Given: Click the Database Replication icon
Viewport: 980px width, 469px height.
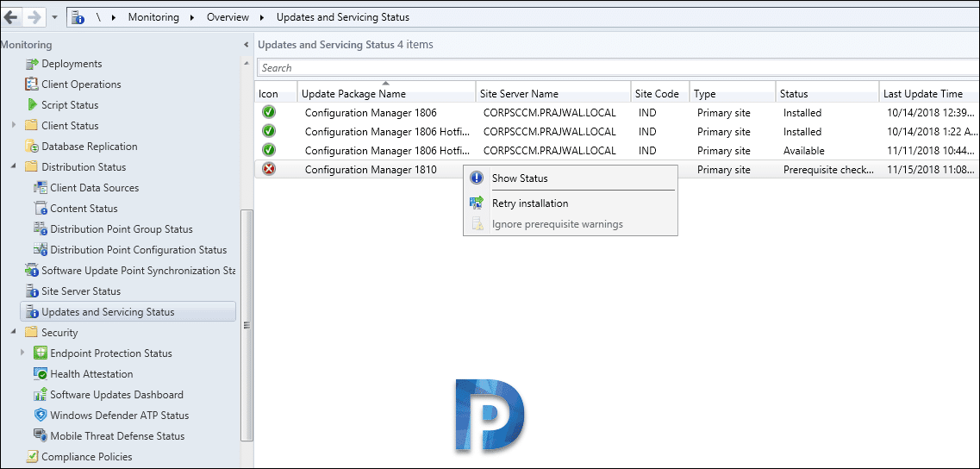Looking at the screenshot, I should [x=31, y=147].
